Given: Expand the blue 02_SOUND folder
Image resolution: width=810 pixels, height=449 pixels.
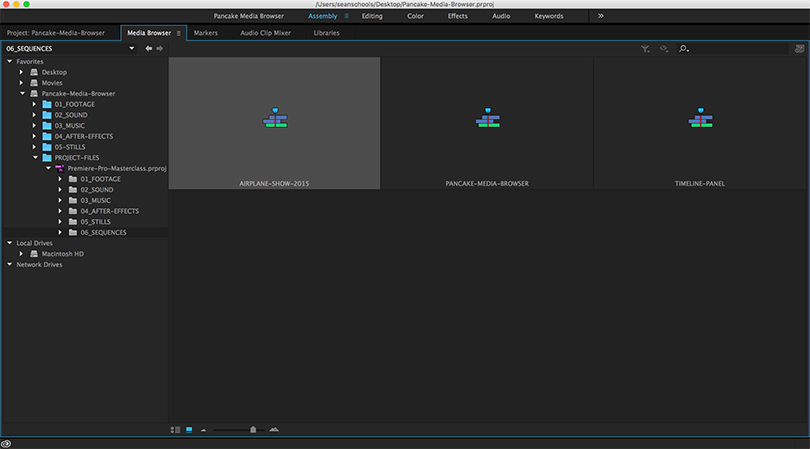Looking at the screenshot, I should pos(35,115).
